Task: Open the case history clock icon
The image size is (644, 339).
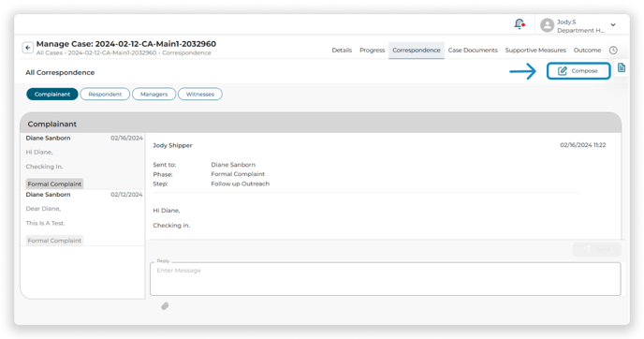Action: point(613,51)
